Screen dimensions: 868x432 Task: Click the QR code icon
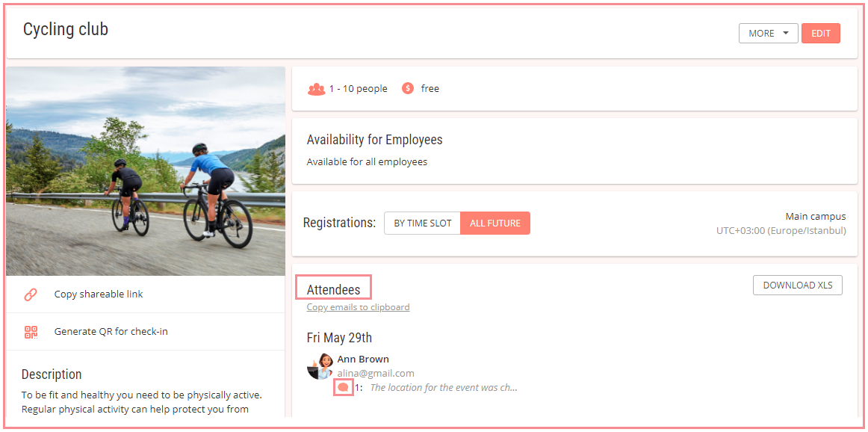[x=31, y=332]
